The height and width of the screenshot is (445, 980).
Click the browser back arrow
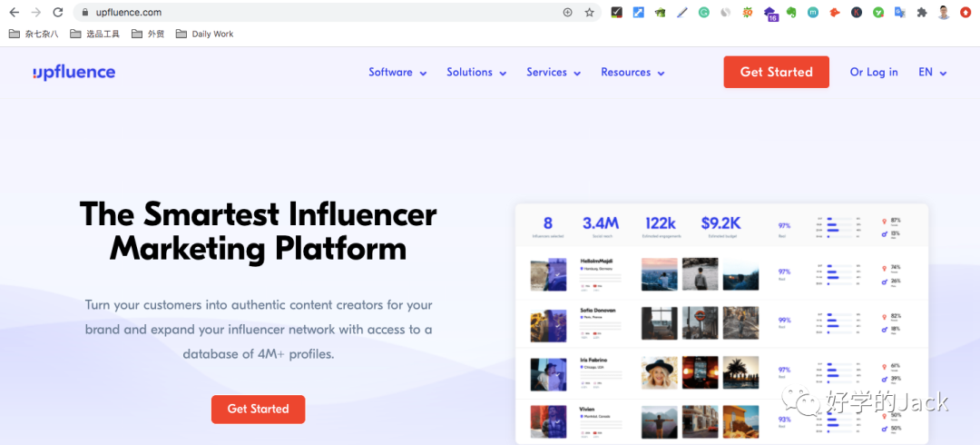13,13
